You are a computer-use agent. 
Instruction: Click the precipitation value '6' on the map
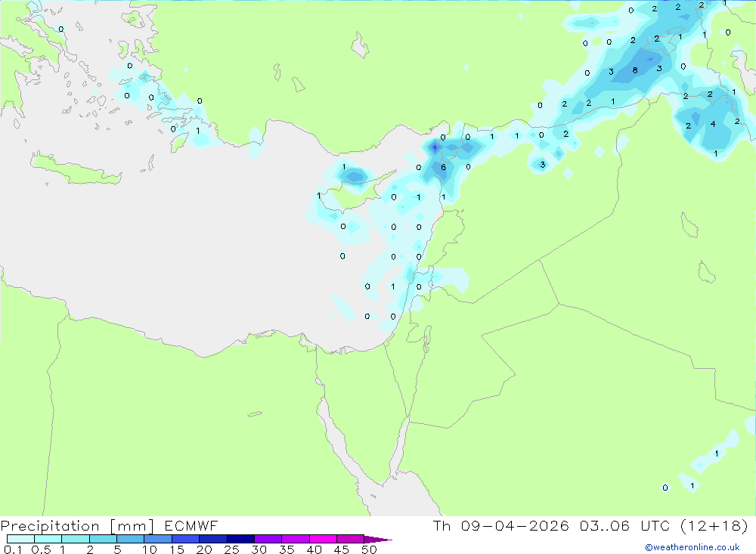point(443,167)
